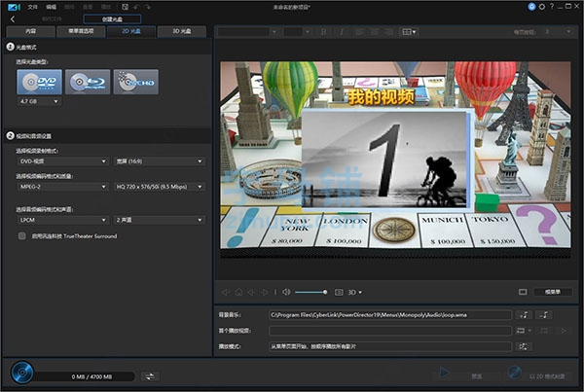Toggle italic text formatting
The width and height of the screenshot is (584, 392).
point(342,32)
